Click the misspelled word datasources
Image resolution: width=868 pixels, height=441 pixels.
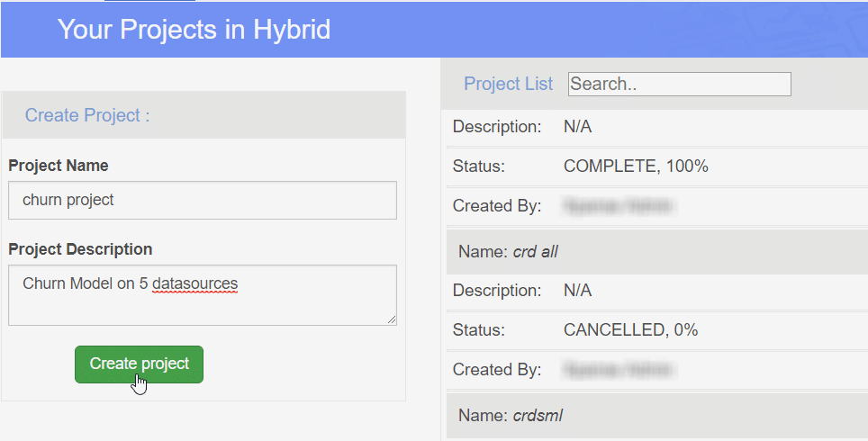tap(194, 283)
